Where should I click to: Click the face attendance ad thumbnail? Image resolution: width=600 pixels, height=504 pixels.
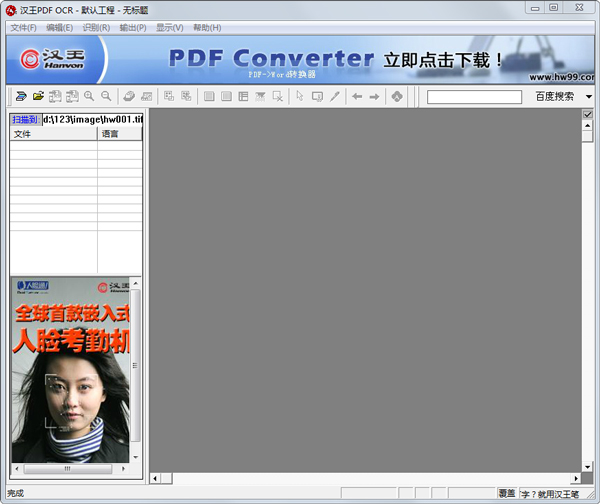tap(70, 370)
